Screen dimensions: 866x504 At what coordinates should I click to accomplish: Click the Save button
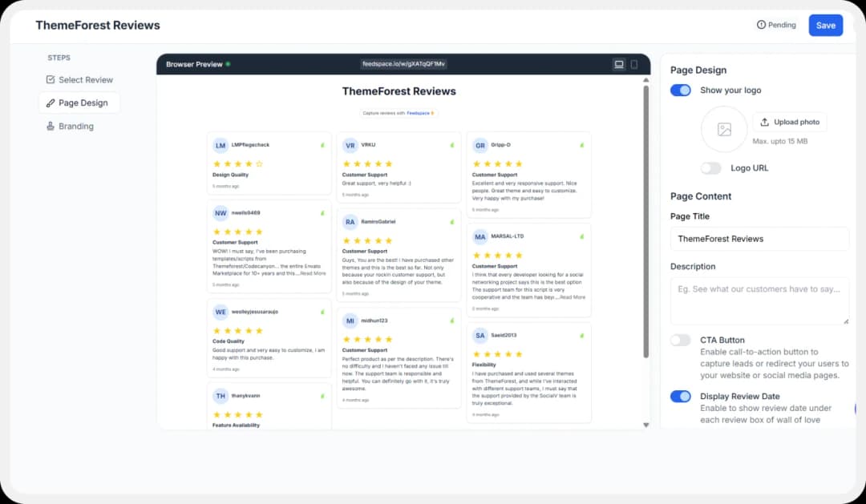click(825, 25)
